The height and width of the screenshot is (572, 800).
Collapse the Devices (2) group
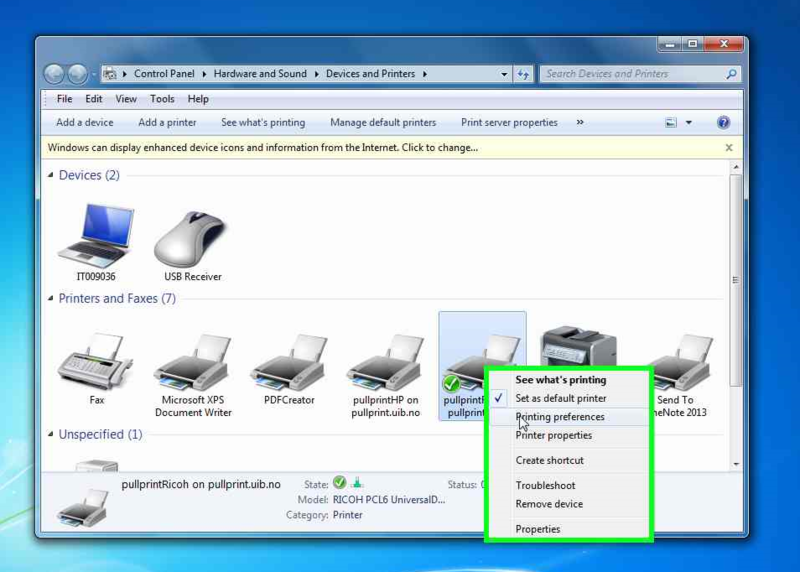point(51,175)
